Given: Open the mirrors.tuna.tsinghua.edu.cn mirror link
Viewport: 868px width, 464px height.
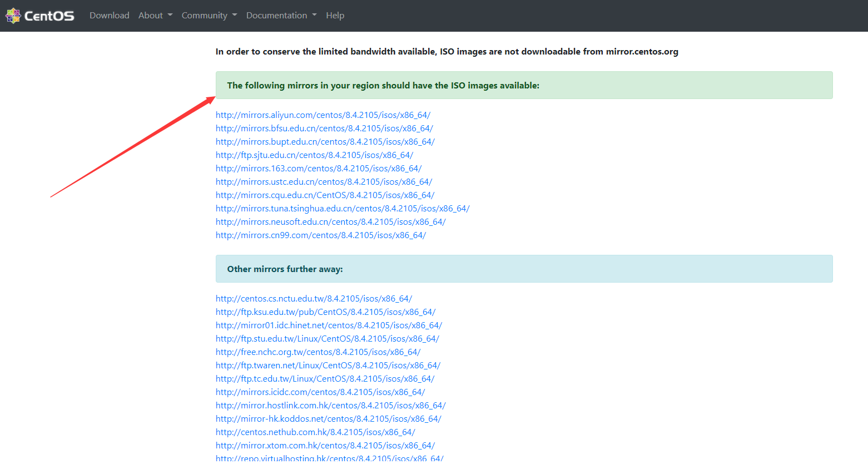Looking at the screenshot, I should 343,209.
